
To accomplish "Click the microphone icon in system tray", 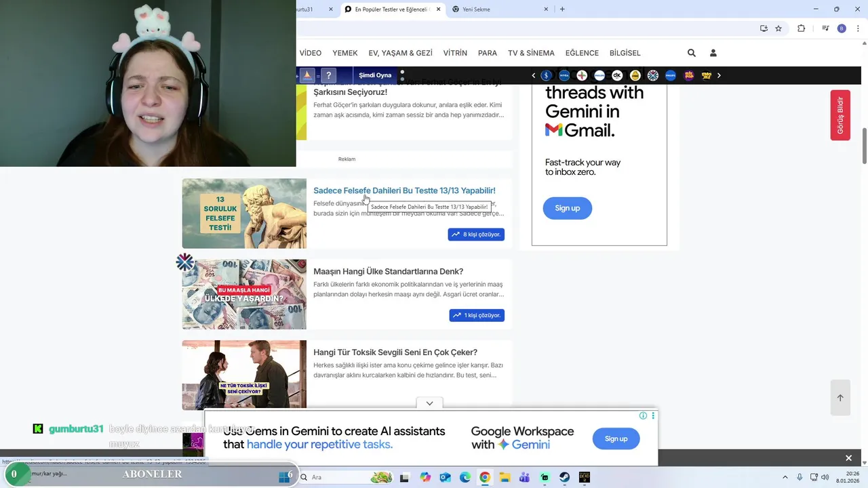I will (x=800, y=477).
